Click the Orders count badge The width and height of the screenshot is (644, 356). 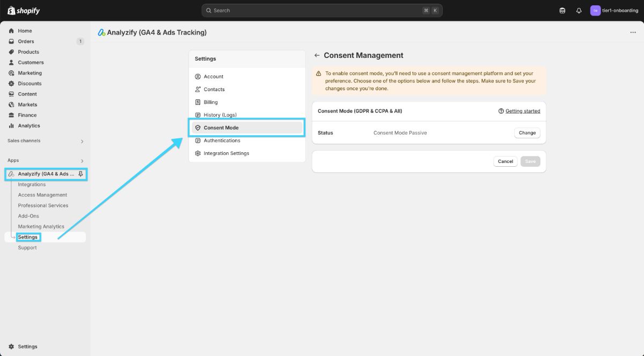pos(80,41)
